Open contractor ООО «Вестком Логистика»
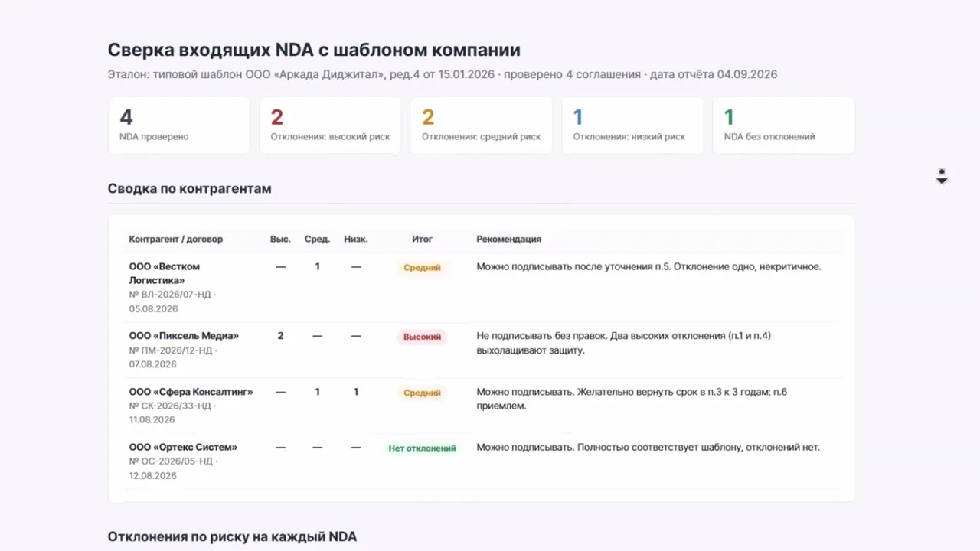Screen dimensions: 980x551 click(x=165, y=273)
